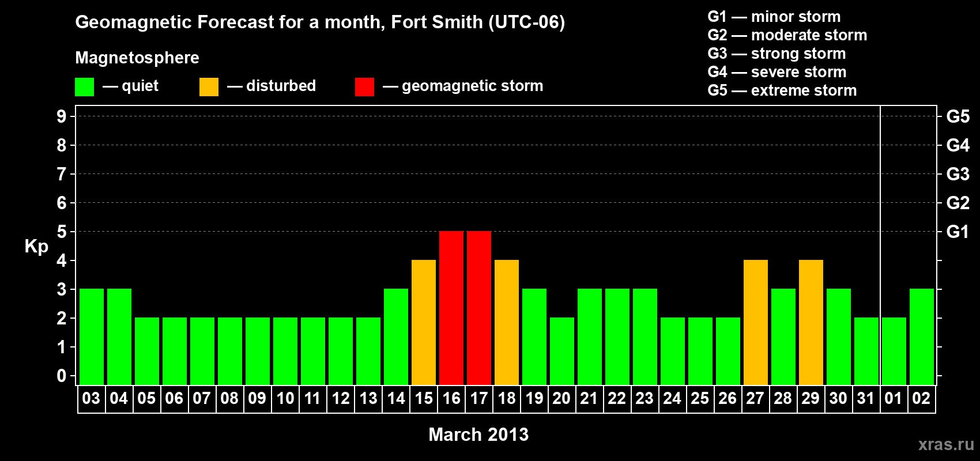This screenshot has height=461, width=980.
Task: Select the red bar for March 17
Action: (x=479, y=308)
